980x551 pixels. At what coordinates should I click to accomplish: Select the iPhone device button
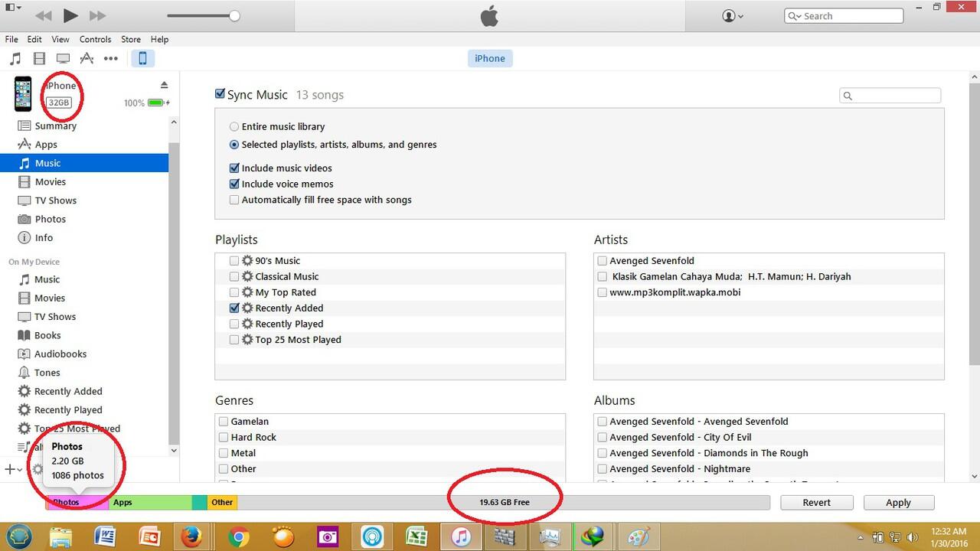point(142,58)
